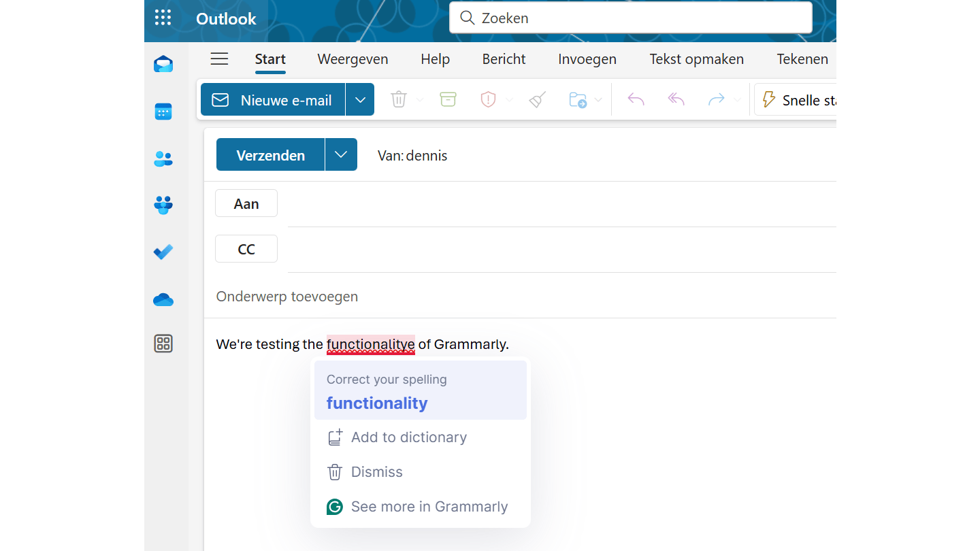The image size is (980, 551).
Task: Click the Report (shield) toolbar icon
Action: 487,99
